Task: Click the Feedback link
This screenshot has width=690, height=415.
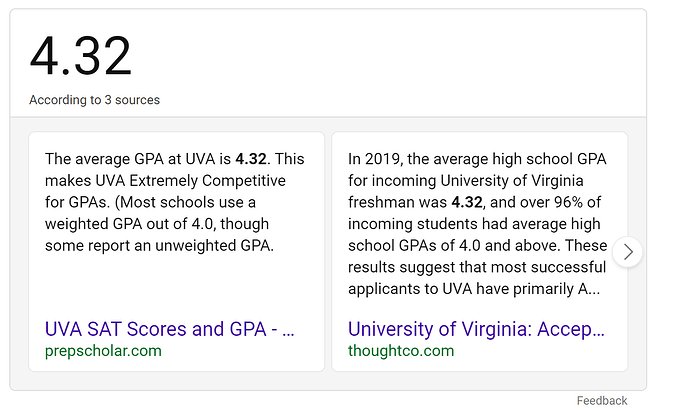Action: click(602, 400)
